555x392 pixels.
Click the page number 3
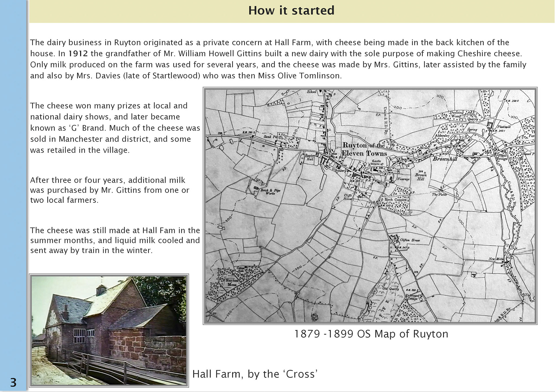(13, 382)
